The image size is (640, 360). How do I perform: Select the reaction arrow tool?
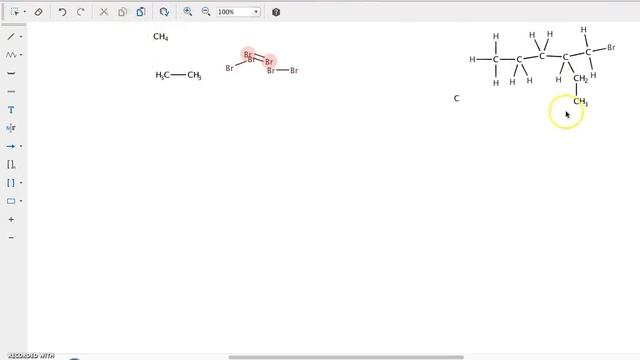[x=11, y=146]
